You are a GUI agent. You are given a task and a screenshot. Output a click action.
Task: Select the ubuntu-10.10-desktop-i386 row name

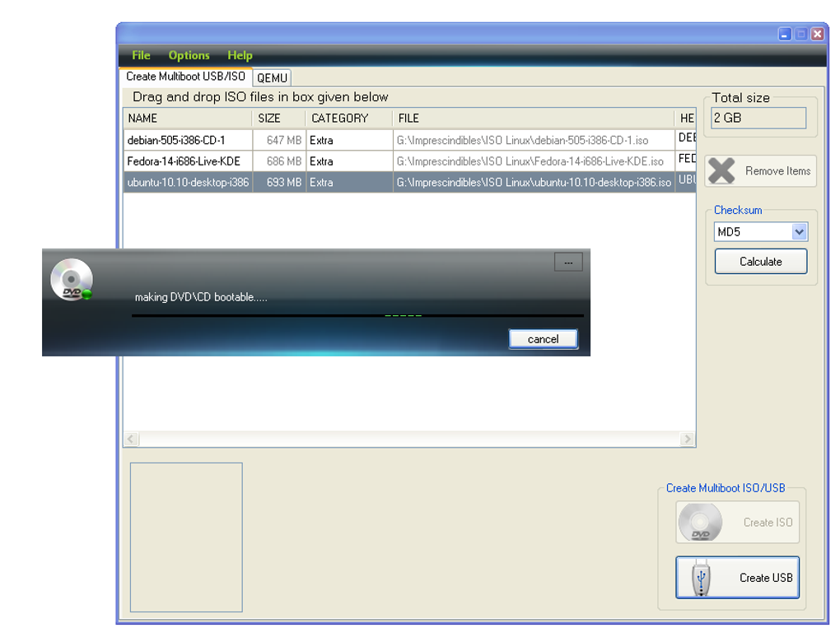pyautogui.click(x=188, y=183)
